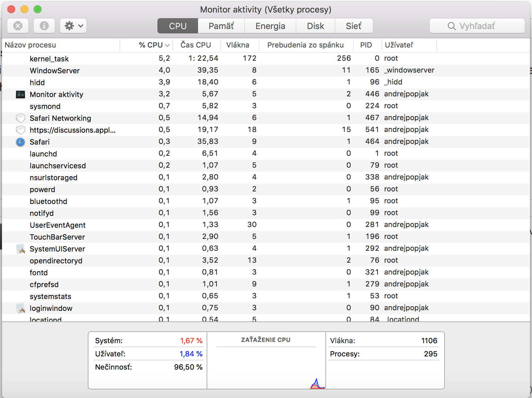Switch to the Pamäť tab
The height and width of the screenshot is (398, 532).
tap(221, 26)
